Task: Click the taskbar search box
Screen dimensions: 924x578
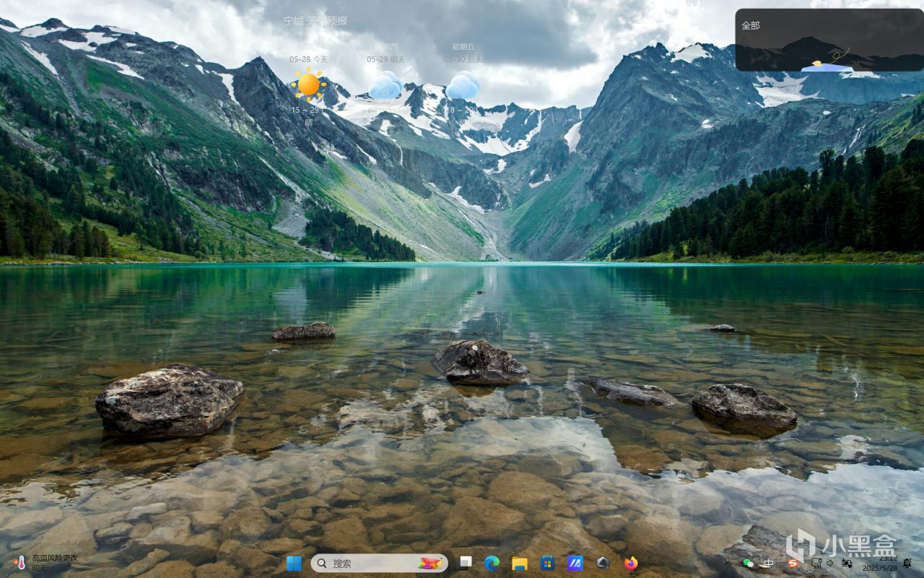Action: (x=379, y=564)
